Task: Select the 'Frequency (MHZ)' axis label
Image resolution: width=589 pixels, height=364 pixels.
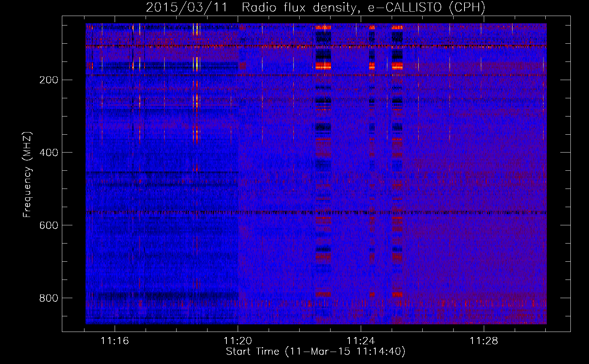Action: click(27, 175)
